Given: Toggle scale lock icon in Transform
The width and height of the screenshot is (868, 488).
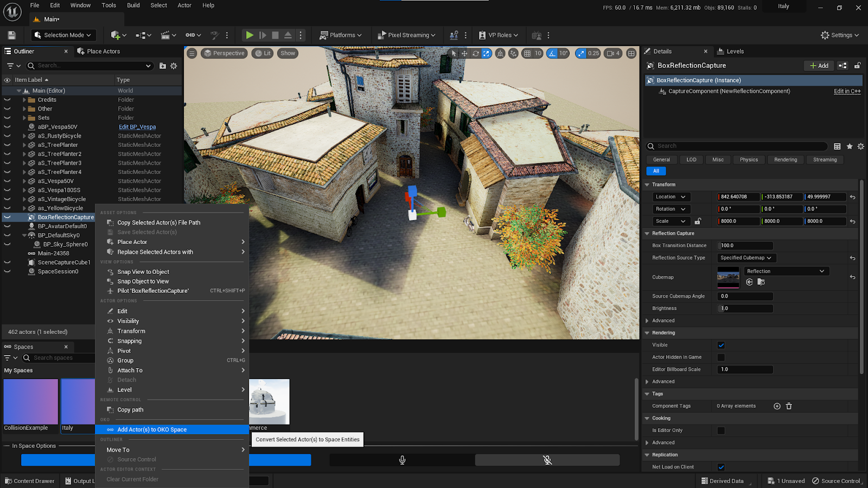Looking at the screenshot, I should tap(698, 221).
